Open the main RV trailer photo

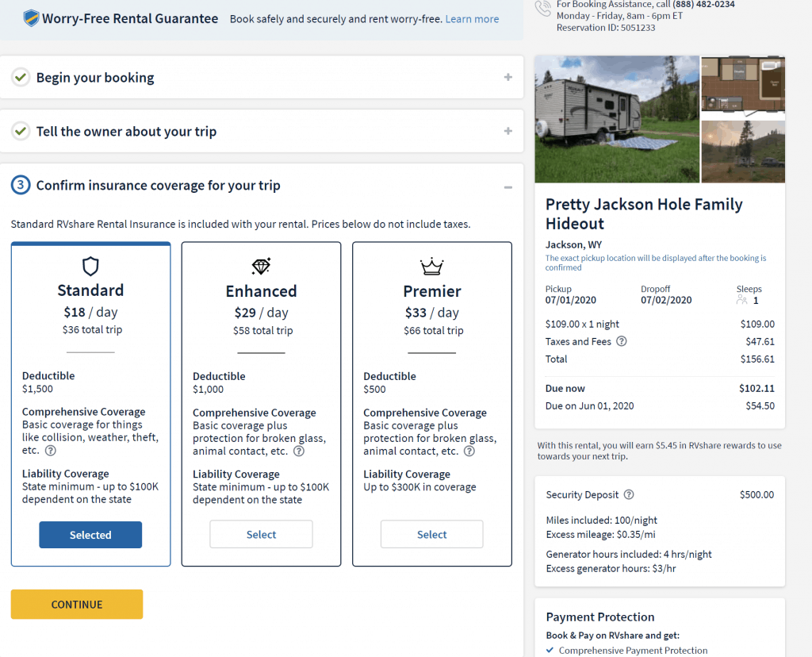[617, 119]
